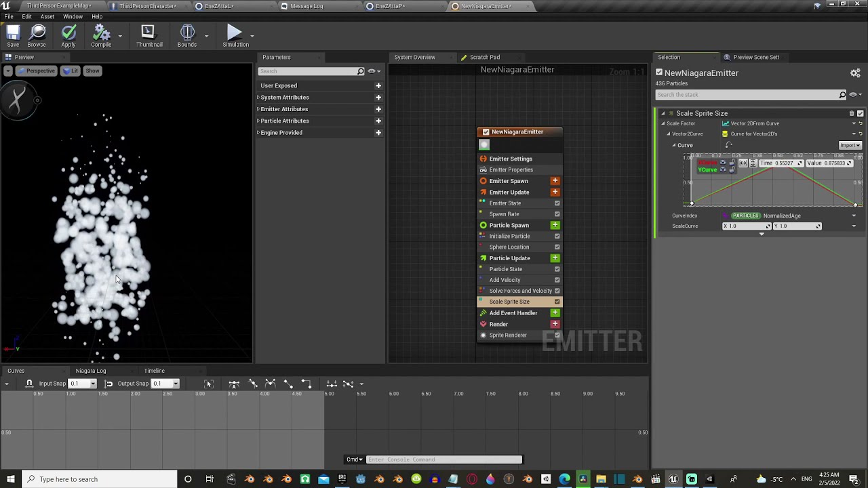Lock the YCurve with padlock icon
Viewport: 868px width, 488px height.
tap(732, 170)
